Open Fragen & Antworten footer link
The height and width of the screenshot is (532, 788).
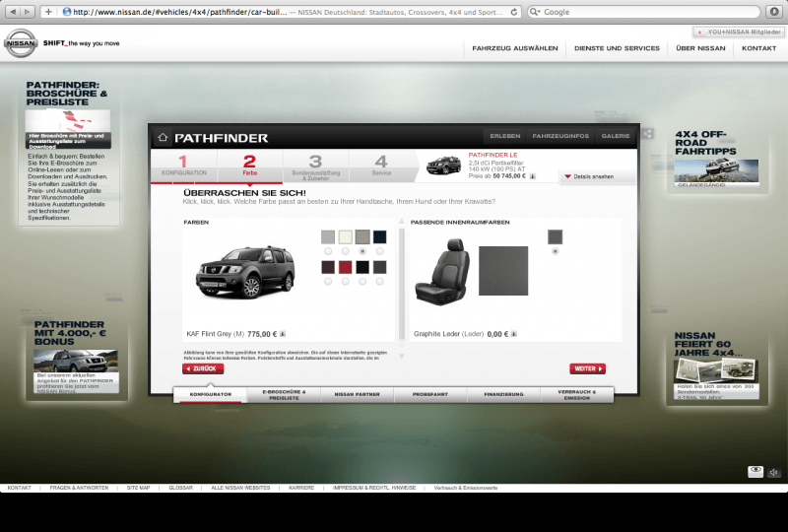tap(79, 488)
